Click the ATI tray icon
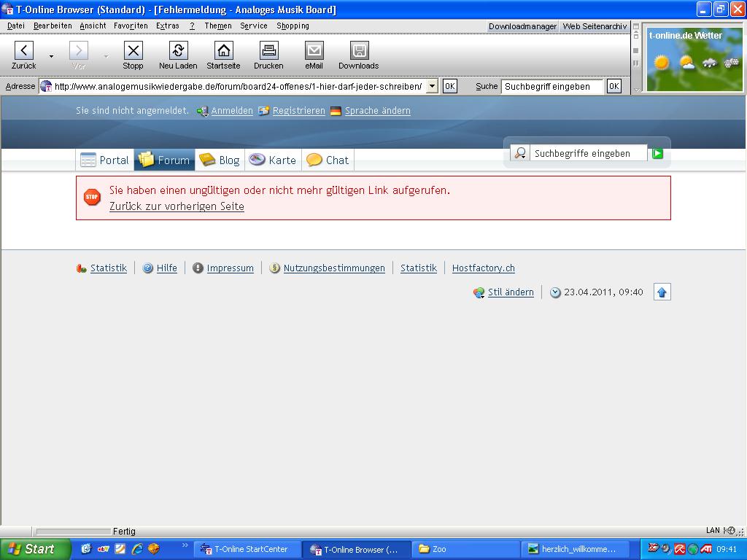Viewport: 747px width, 560px height. pyautogui.click(x=706, y=549)
